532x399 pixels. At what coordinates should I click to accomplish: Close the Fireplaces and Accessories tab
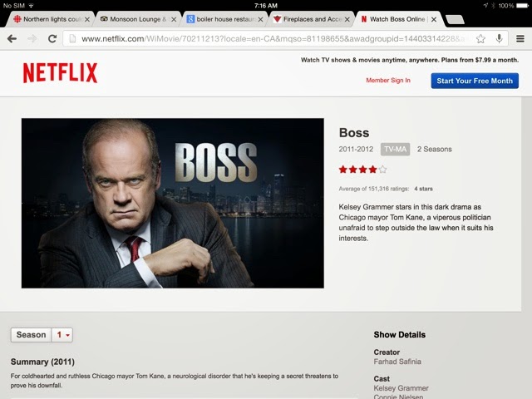347,20
